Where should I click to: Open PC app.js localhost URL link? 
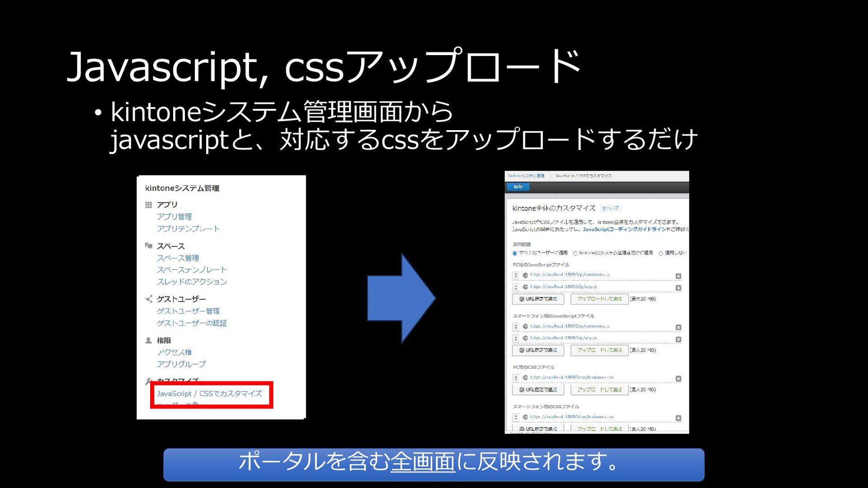[x=564, y=286]
